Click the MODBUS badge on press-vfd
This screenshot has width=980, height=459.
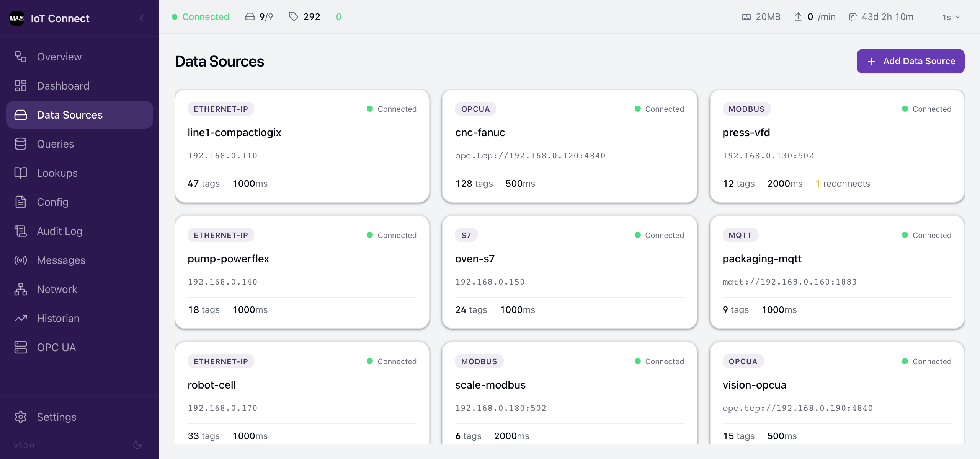[x=746, y=109]
